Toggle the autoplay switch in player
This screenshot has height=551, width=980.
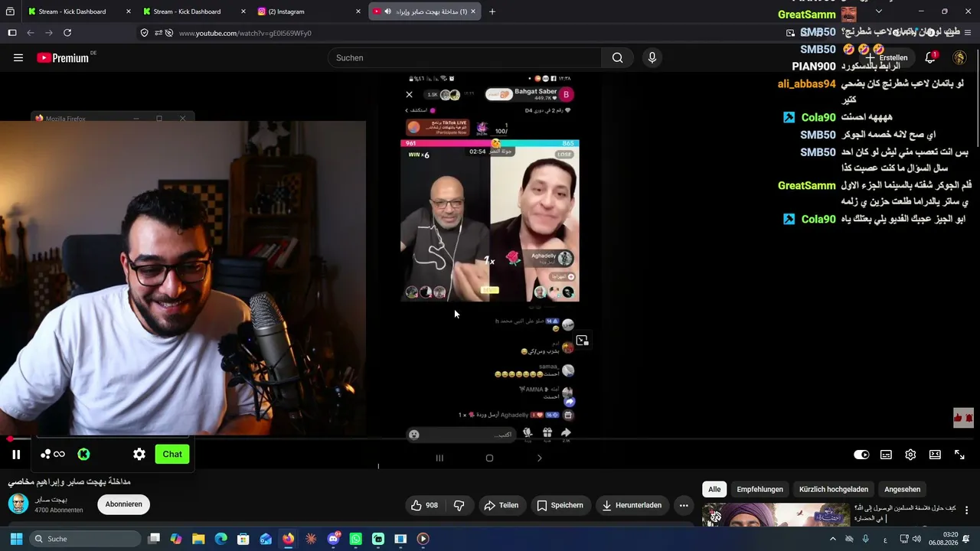pyautogui.click(x=861, y=455)
